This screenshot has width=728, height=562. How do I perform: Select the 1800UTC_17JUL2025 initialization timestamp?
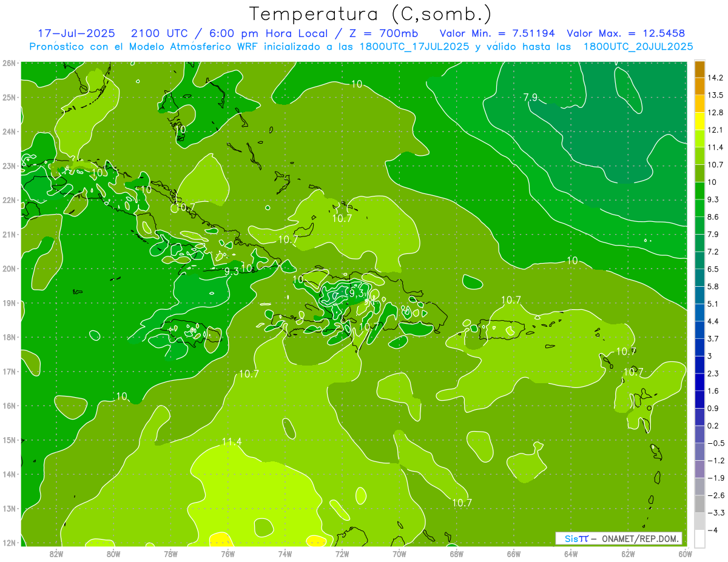pyautogui.click(x=414, y=46)
